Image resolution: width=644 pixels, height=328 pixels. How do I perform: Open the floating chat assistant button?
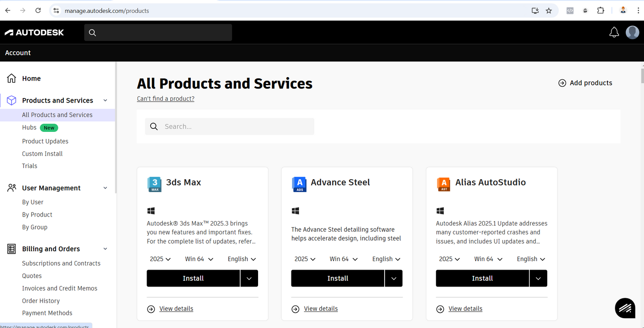coord(625,308)
